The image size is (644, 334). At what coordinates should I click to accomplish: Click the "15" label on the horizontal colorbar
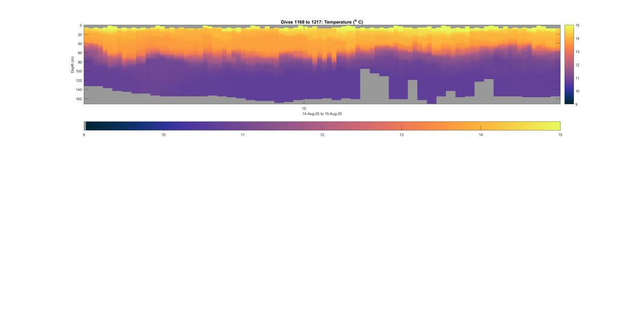click(x=560, y=135)
